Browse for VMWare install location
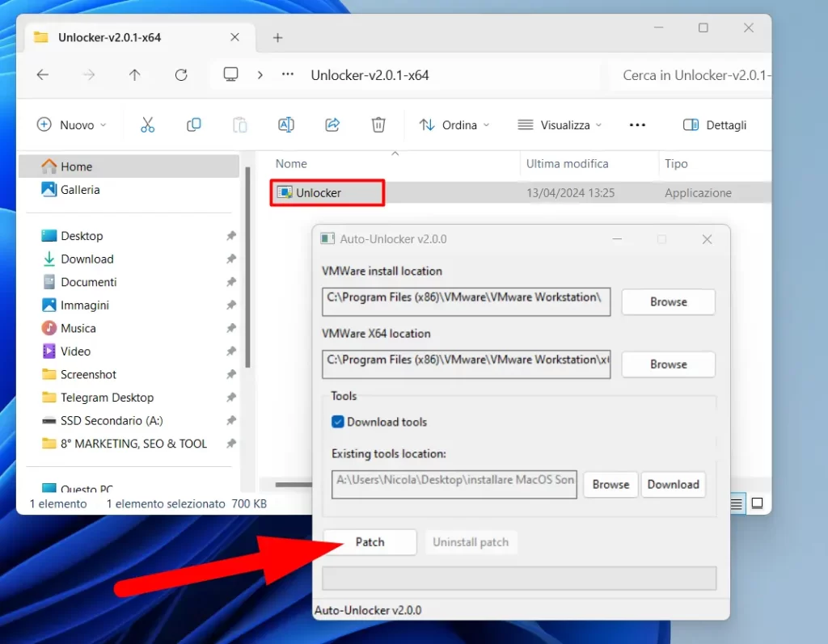Viewport: 828px width, 644px height. (668, 302)
